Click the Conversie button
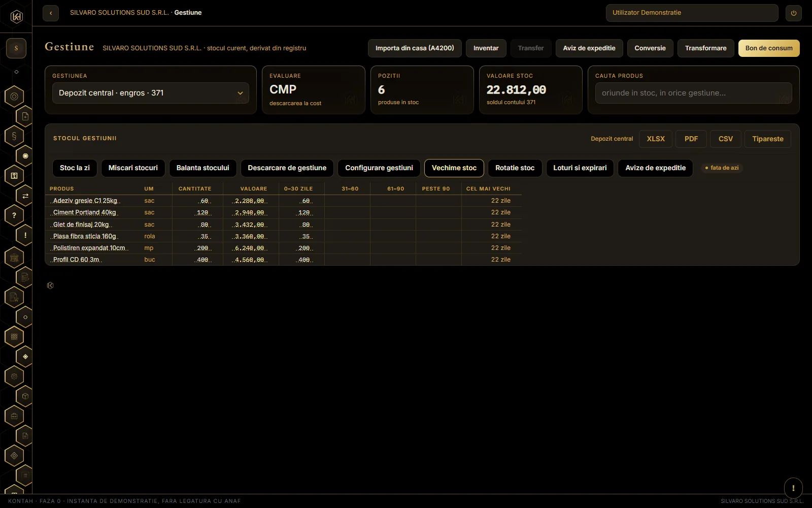812x508 pixels. (x=650, y=48)
